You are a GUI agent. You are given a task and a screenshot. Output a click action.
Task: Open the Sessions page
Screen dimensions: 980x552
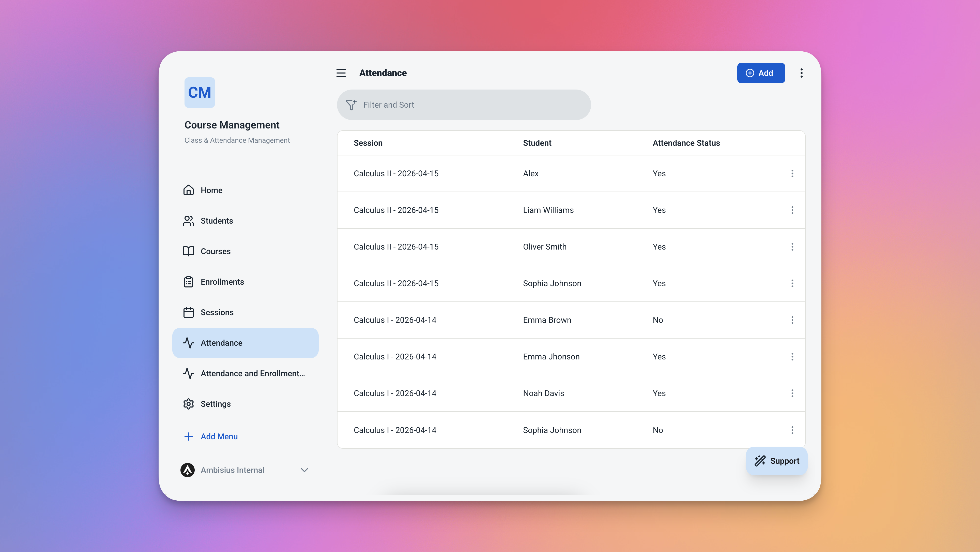[217, 313]
